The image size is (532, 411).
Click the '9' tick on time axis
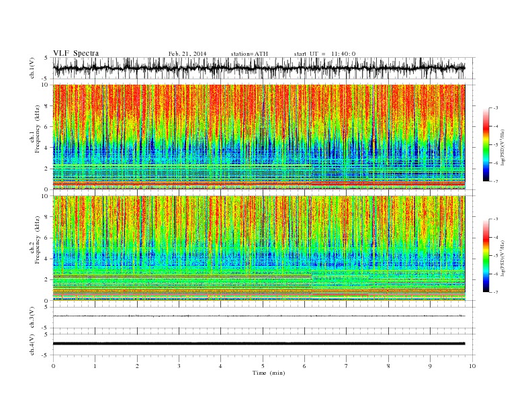pyautogui.click(x=430, y=366)
